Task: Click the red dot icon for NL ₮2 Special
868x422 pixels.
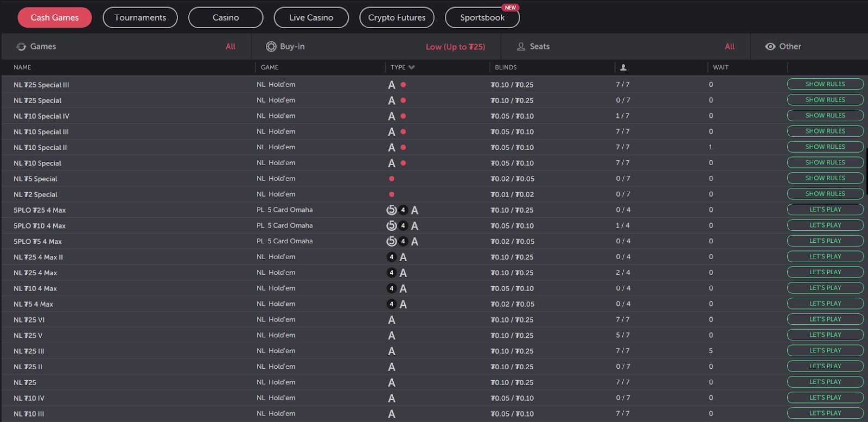Action: click(x=392, y=194)
